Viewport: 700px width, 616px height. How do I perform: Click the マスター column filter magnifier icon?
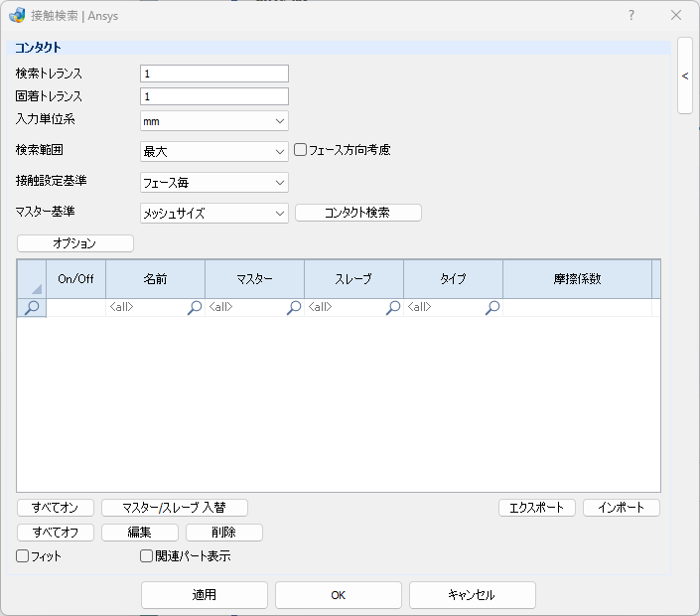[294, 307]
